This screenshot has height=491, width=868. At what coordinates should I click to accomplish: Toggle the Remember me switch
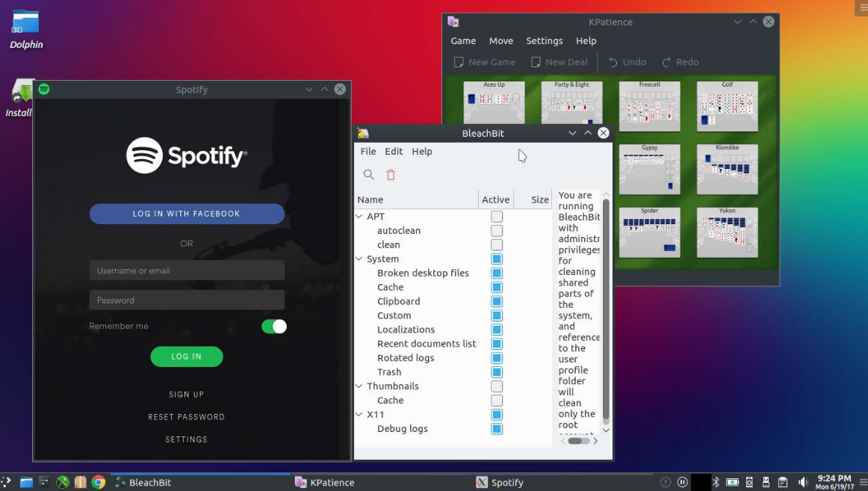[274, 327]
